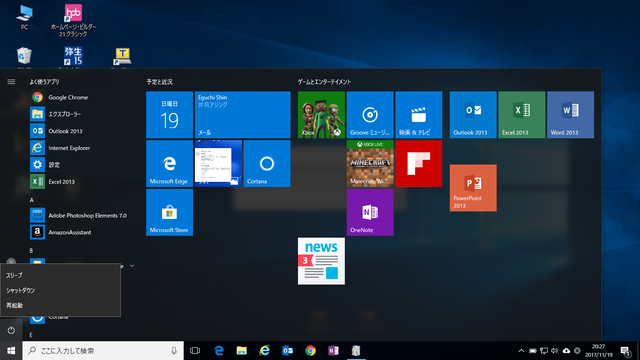Click the 予定と近況 tile group heading
This screenshot has height=360, width=640.
tap(160, 82)
